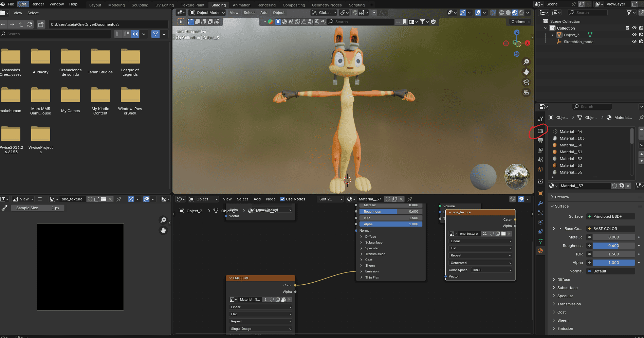Hide Collection via eye icon
644x338 pixels.
pyautogui.click(x=634, y=28)
